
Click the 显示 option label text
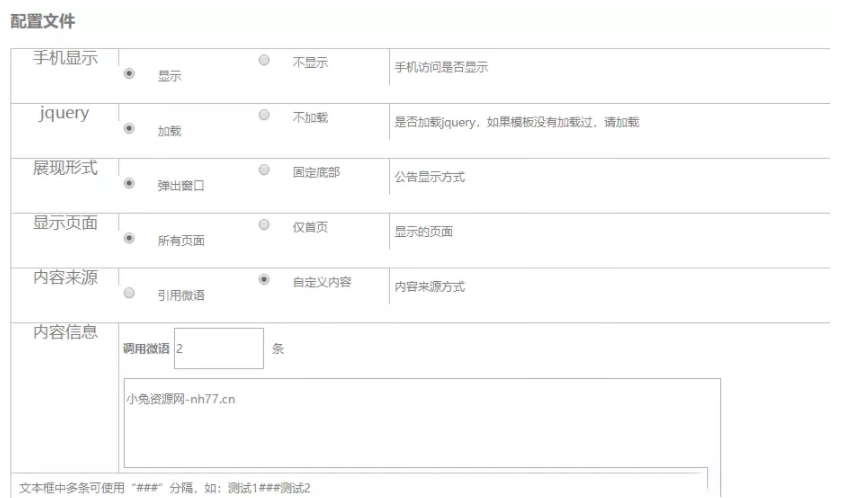[x=169, y=76]
